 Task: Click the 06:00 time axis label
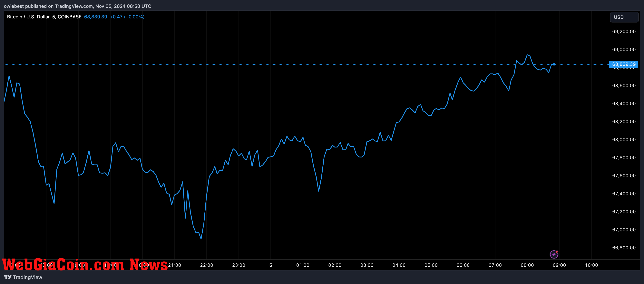tap(463, 265)
